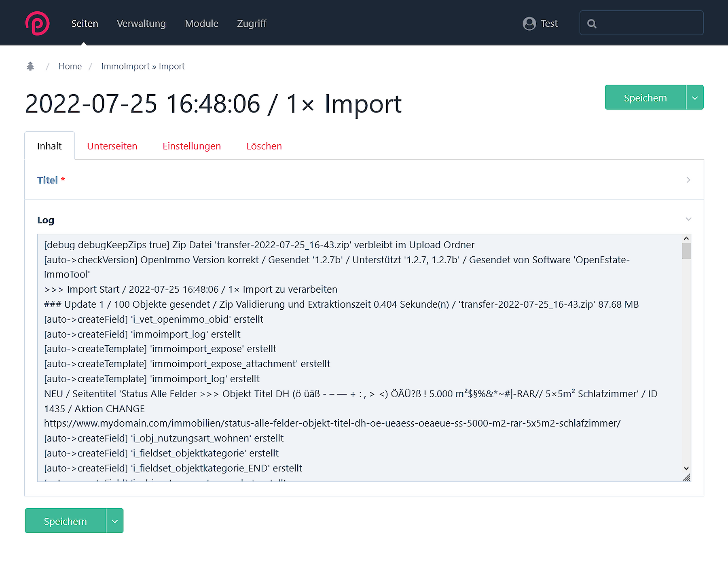
Task: Open bottom Speichern dropdown arrow
Action: [115, 521]
